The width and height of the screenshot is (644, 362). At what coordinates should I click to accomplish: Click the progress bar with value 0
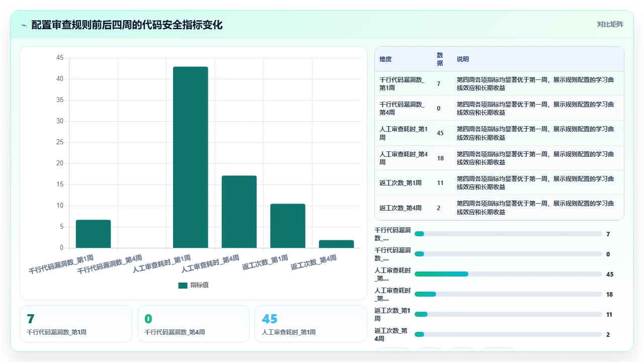[x=508, y=254]
